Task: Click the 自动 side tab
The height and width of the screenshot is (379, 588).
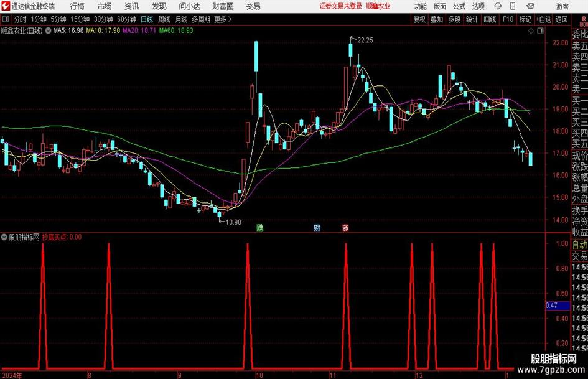Action: click(x=580, y=245)
